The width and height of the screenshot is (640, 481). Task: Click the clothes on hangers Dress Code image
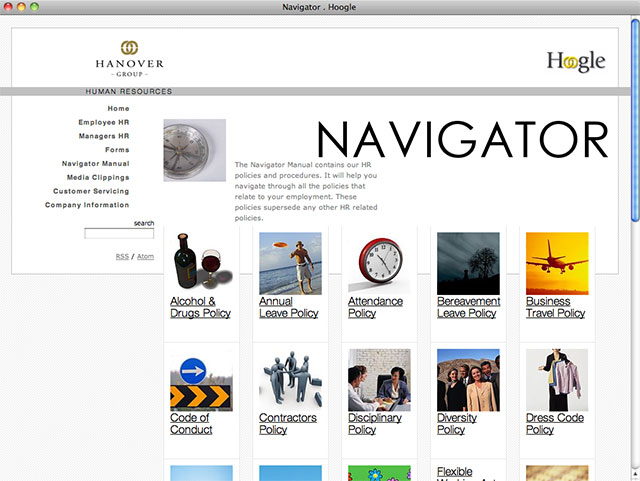click(557, 380)
